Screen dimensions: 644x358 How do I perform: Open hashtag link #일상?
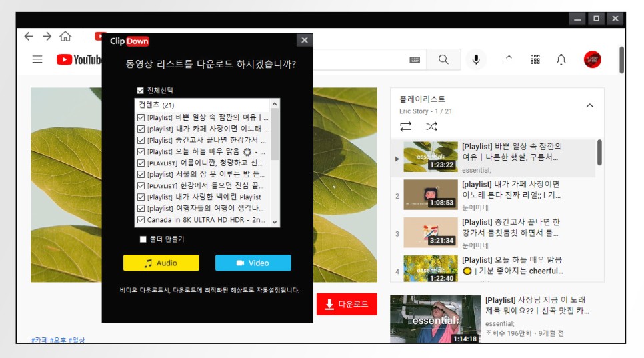tap(77, 340)
